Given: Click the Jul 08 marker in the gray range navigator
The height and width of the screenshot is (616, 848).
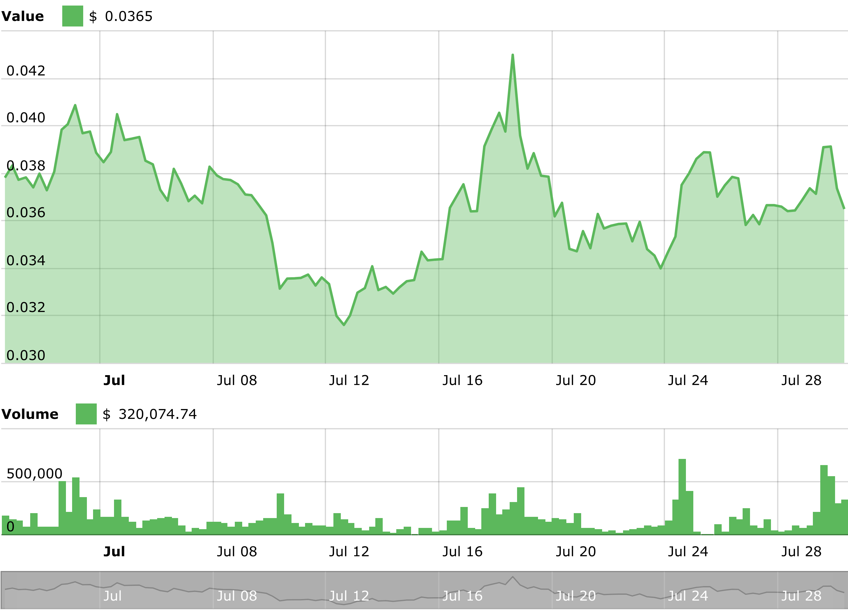Looking at the screenshot, I should coord(237,596).
